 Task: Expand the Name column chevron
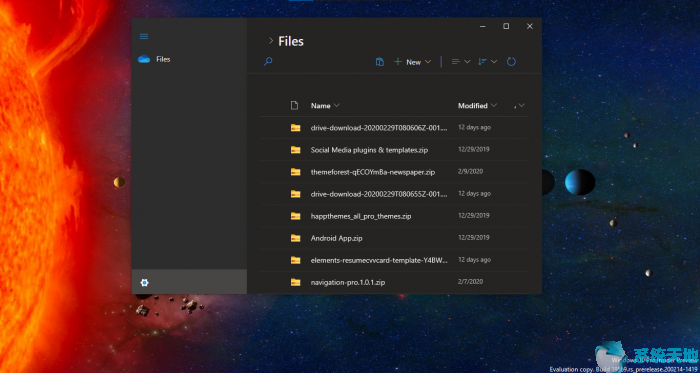(x=337, y=105)
